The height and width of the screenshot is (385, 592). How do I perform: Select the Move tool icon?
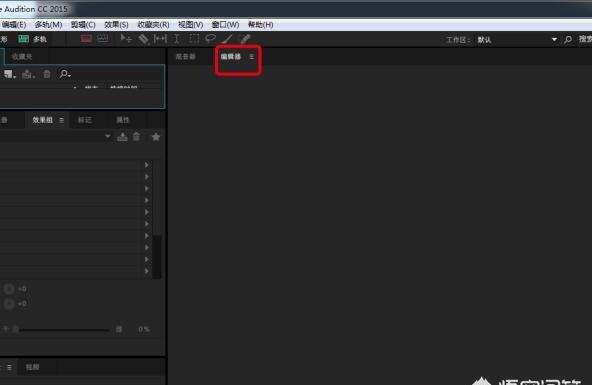(x=126, y=39)
